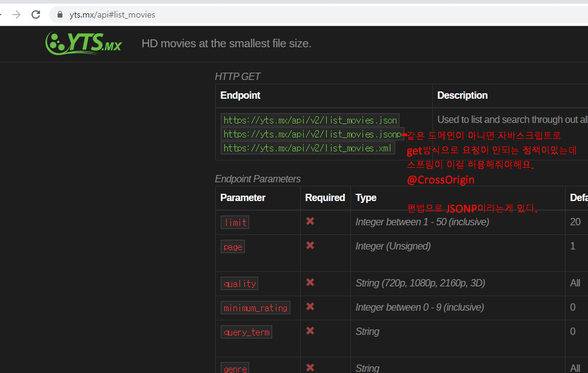This screenshot has width=588, height=373.
Task: Click the red X in query_term row
Action: point(310,331)
